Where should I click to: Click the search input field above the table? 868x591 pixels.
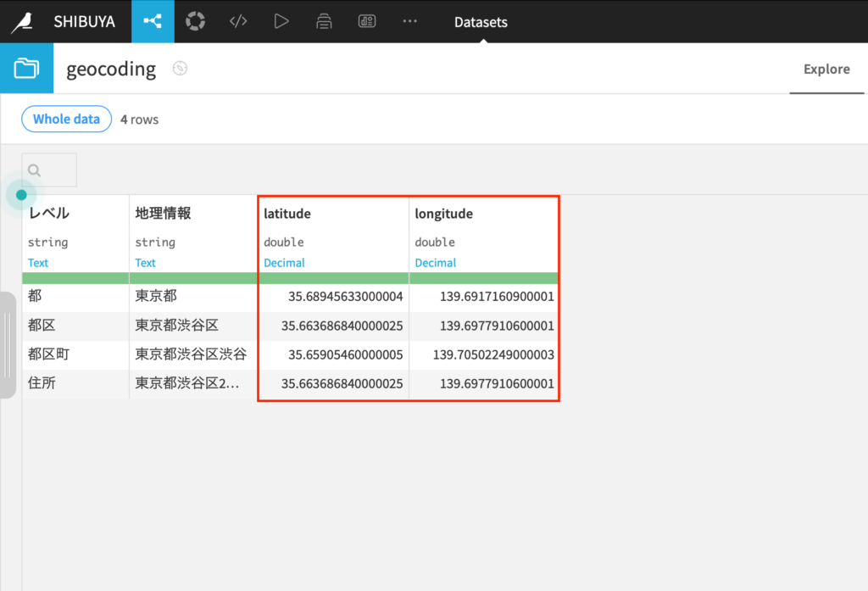pyautogui.click(x=48, y=169)
